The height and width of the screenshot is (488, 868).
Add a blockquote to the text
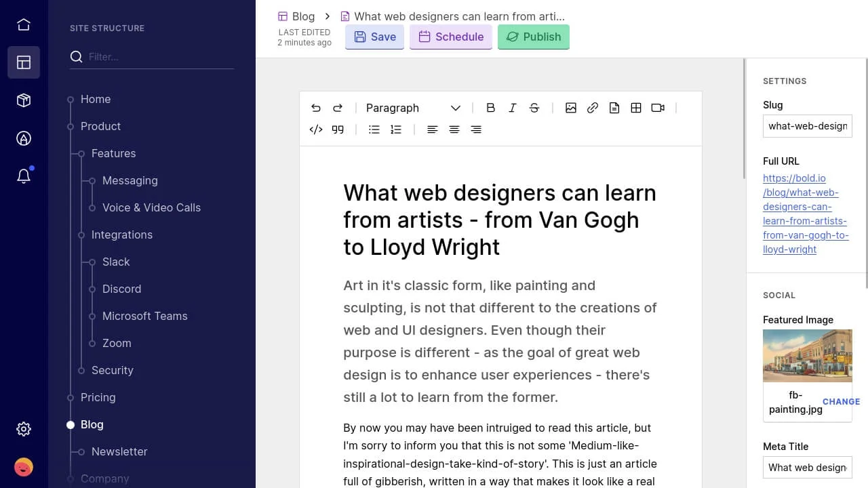tap(338, 129)
